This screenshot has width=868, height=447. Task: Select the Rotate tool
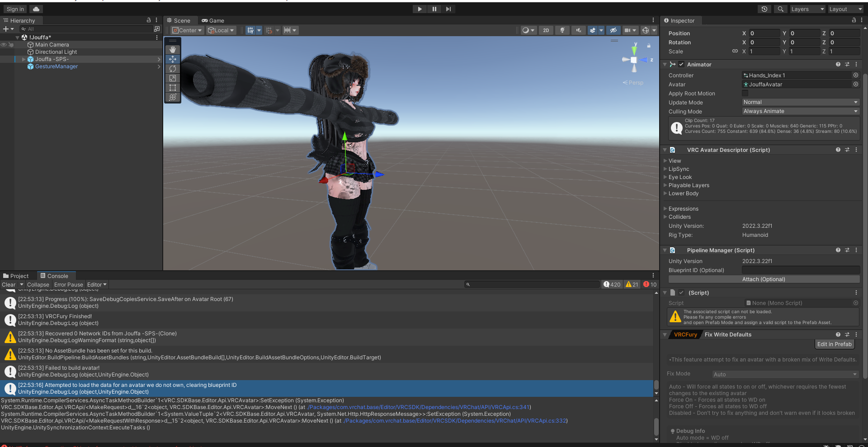173,69
